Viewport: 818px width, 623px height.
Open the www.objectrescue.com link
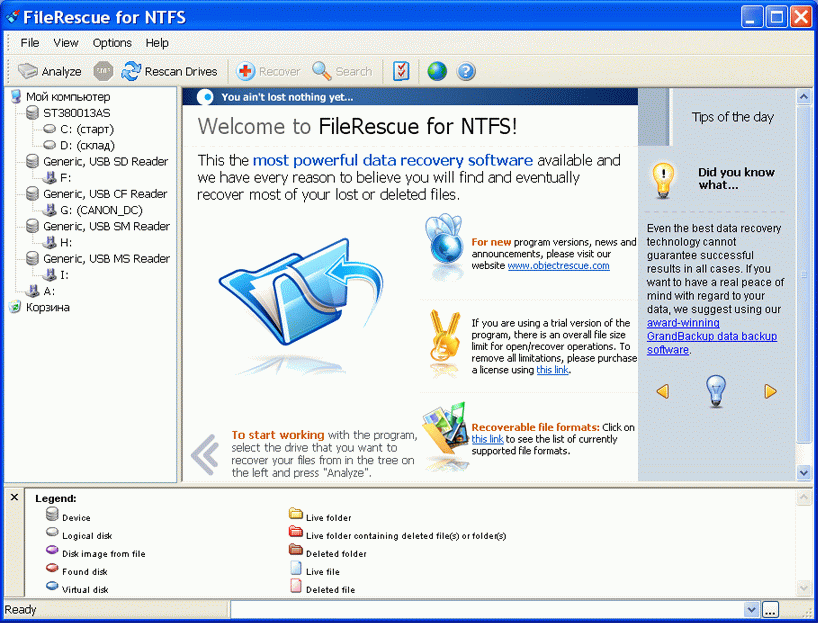[x=558, y=266]
